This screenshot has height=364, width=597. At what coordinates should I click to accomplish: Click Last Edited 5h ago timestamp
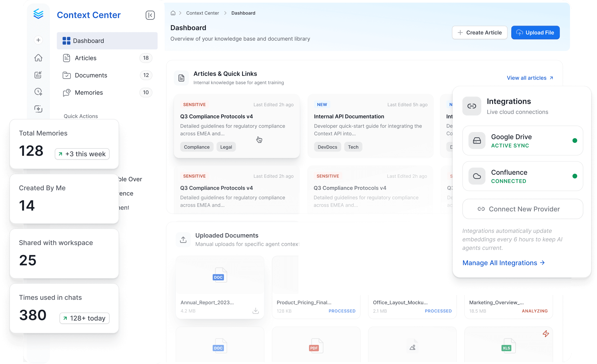[x=407, y=105]
